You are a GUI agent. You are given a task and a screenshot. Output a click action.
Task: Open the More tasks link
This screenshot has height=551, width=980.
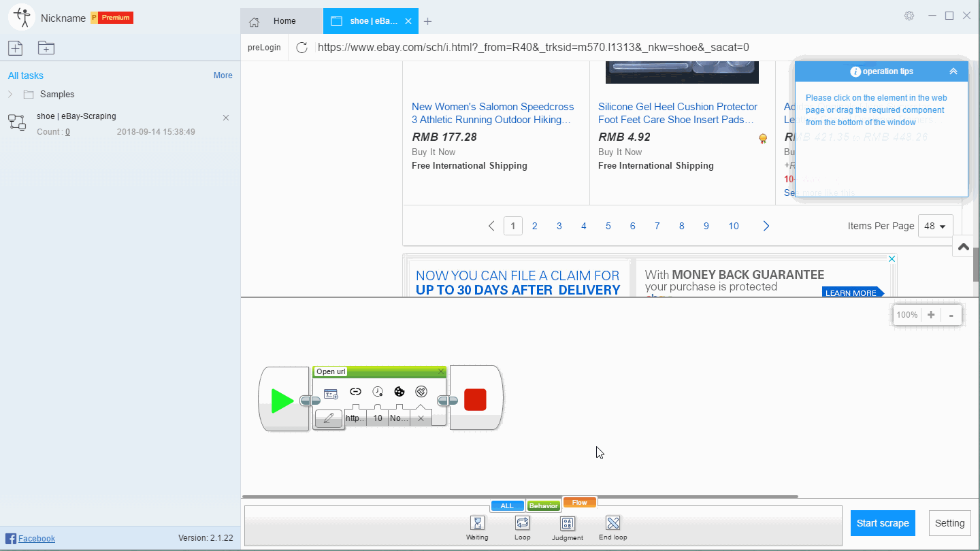[x=223, y=76]
